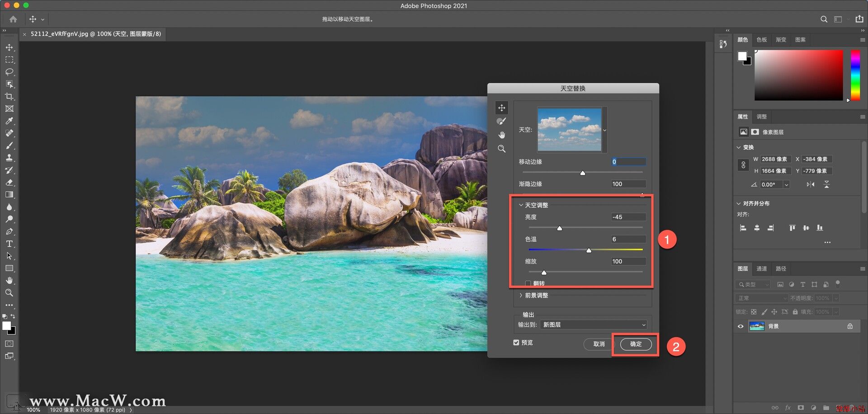This screenshot has height=414, width=868.
Task: Select the Clone Stamp tool
Action: [x=9, y=158]
